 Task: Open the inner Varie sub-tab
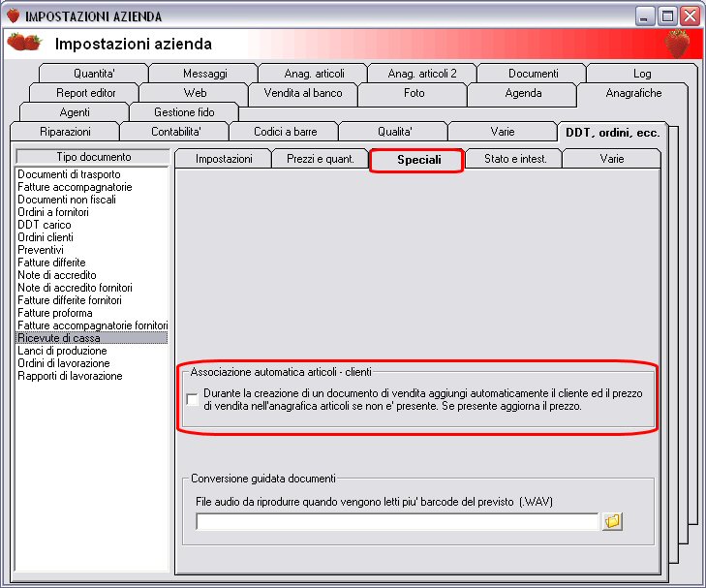611,159
